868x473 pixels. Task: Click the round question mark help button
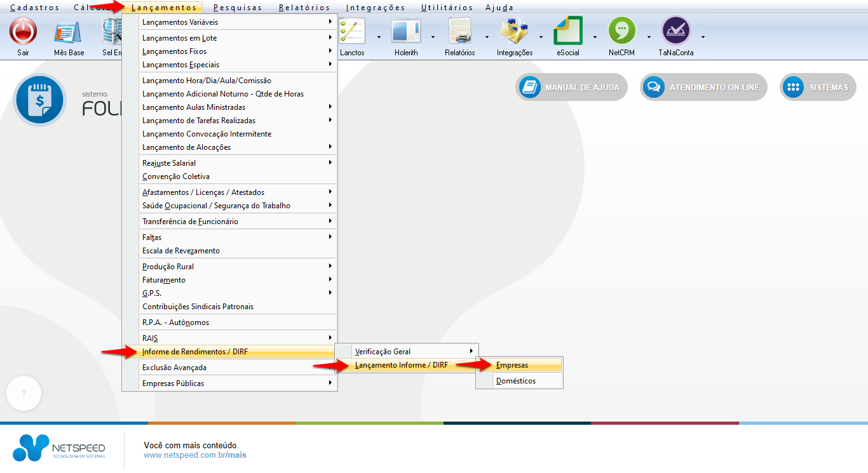coord(24,394)
